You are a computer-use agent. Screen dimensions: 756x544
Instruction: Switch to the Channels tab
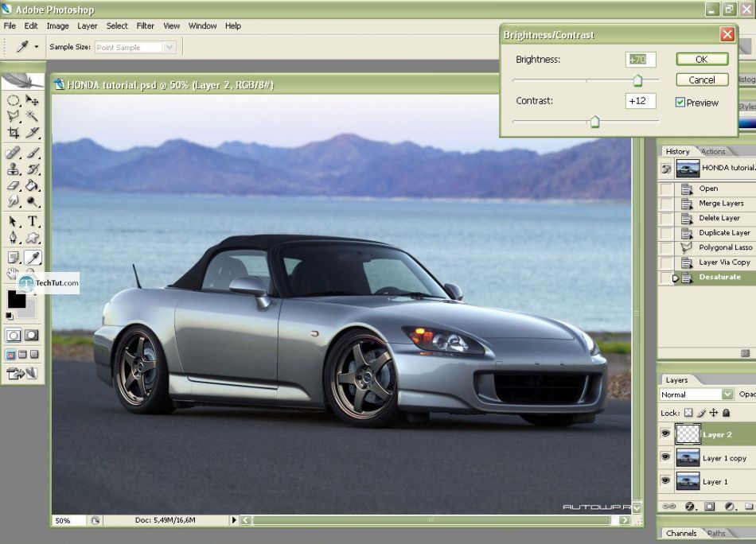point(681,534)
